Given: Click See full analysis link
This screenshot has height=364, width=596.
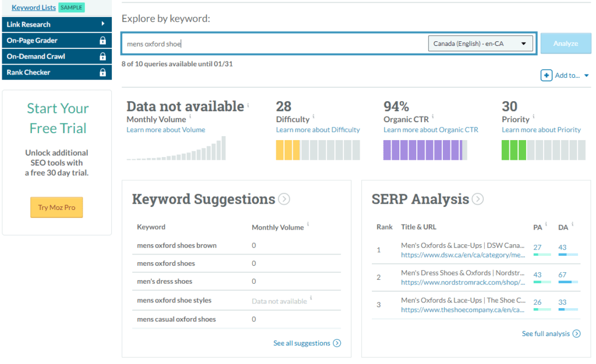Looking at the screenshot, I should [x=546, y=334].
